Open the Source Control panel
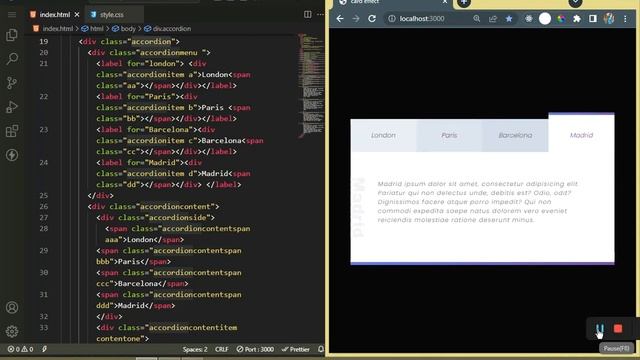 (x=12, y=83)
